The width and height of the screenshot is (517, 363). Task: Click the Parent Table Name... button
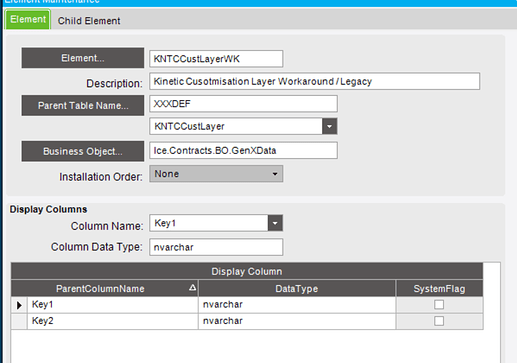[x=83, y=106]
